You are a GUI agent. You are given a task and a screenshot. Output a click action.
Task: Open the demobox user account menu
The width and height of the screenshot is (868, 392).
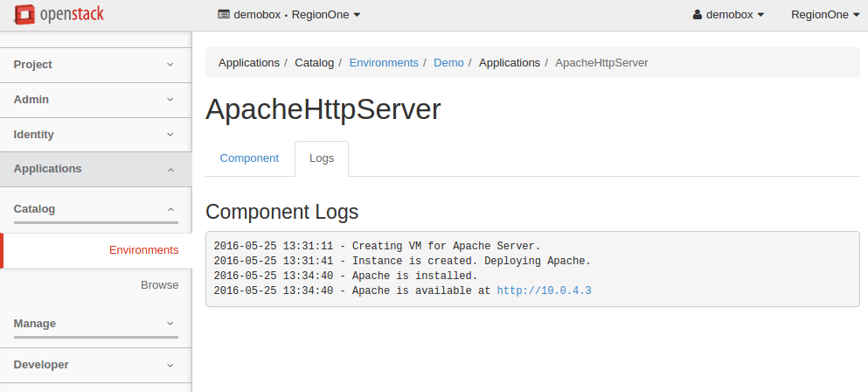tap(728, 15)
